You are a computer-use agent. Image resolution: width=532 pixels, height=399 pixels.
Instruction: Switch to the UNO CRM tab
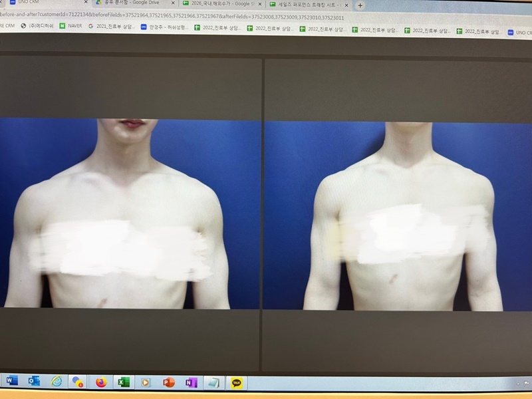[46, 2]
